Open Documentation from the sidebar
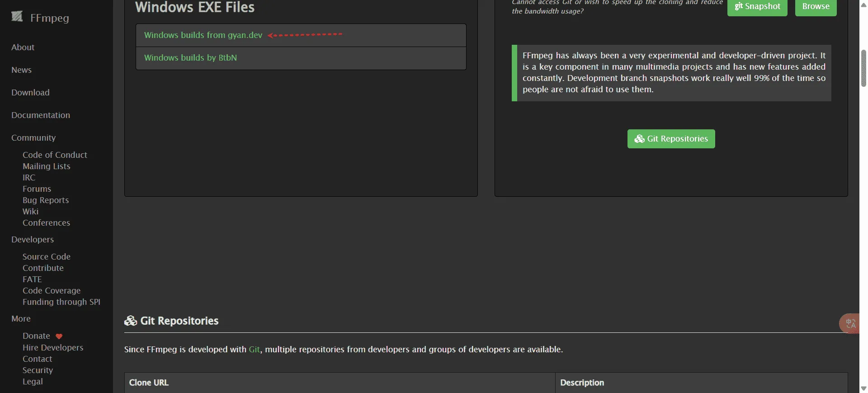The width and height of the screenshot is (868, 393). coord(41,115)
